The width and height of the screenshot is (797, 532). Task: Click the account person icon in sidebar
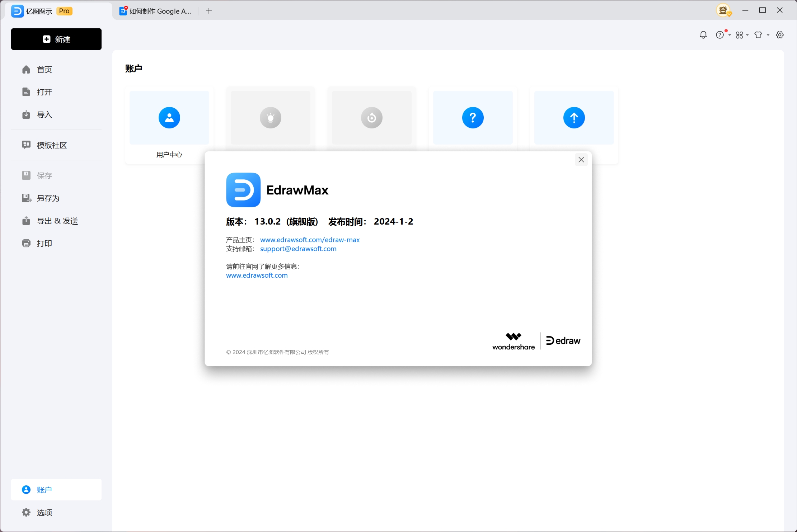(26, 490)
